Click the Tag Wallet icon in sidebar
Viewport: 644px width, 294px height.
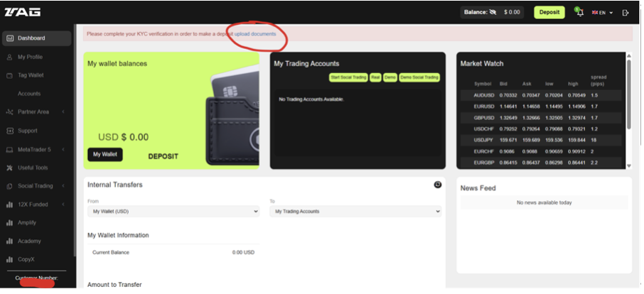point(10,75)
